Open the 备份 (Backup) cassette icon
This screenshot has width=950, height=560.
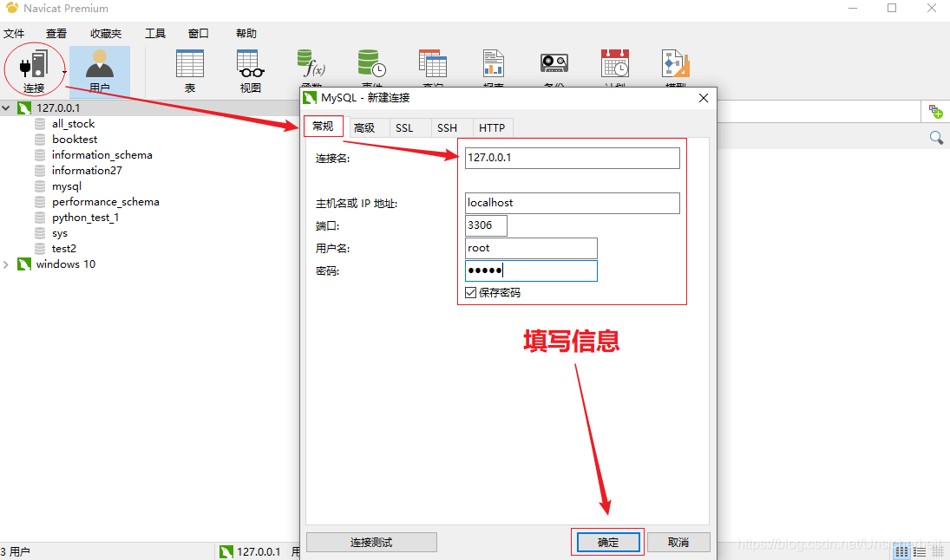coord(554,62)
